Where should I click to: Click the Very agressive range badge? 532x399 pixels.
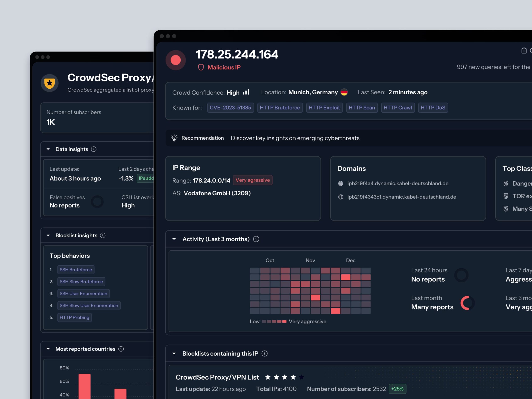click(252, 180)
